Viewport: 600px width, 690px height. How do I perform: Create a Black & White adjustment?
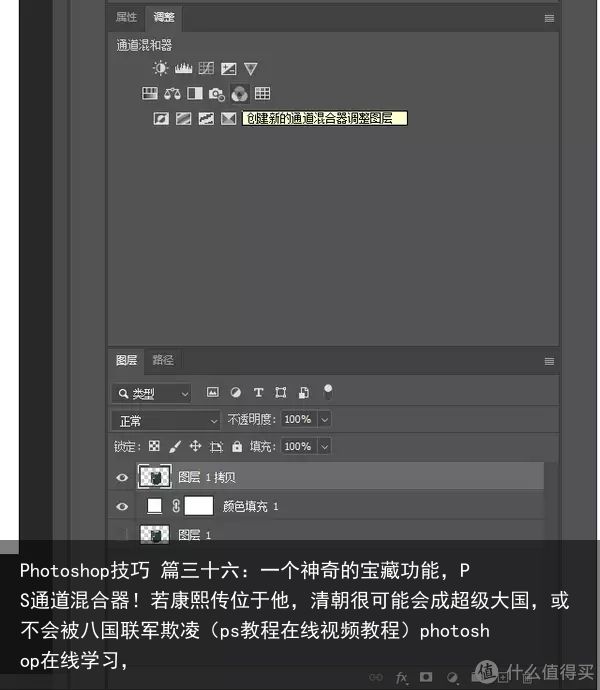coord(195,93)
